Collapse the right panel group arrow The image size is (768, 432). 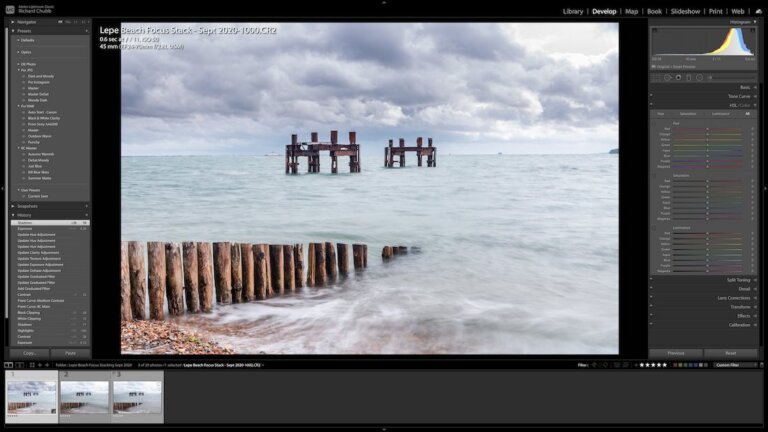click(766, 188)
